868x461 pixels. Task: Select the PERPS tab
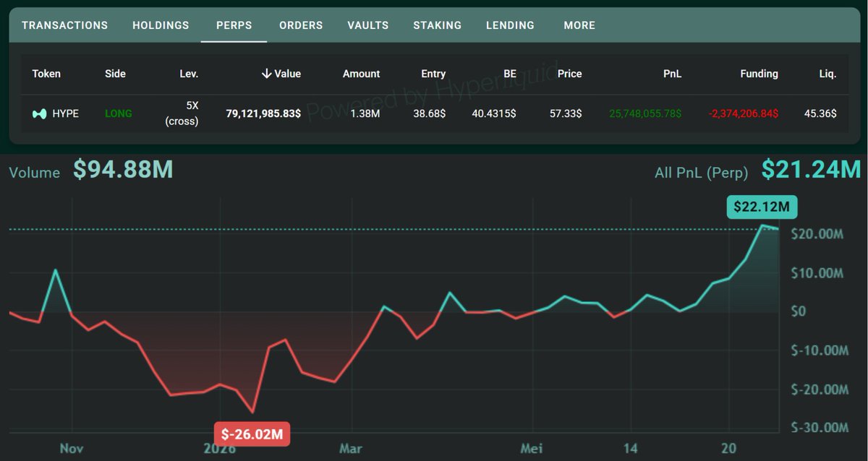[234, 25]
